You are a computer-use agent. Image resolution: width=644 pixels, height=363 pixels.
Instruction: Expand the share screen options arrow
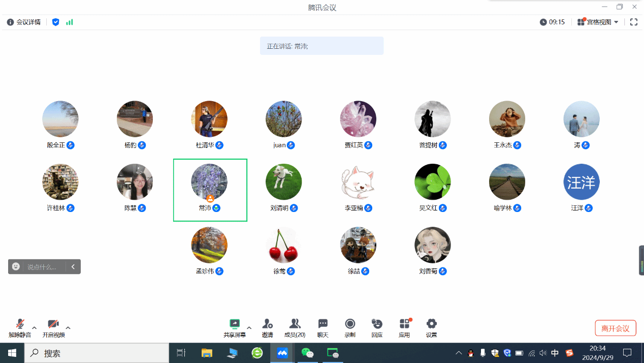249,327
